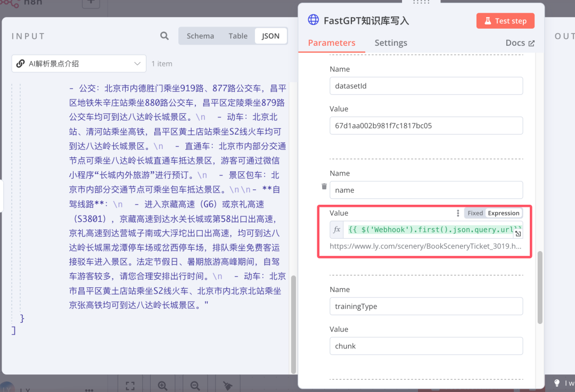The width and height of the screenshot is (575, 392).
Task: Click the '1 item' count text
Action: (162, 64)
